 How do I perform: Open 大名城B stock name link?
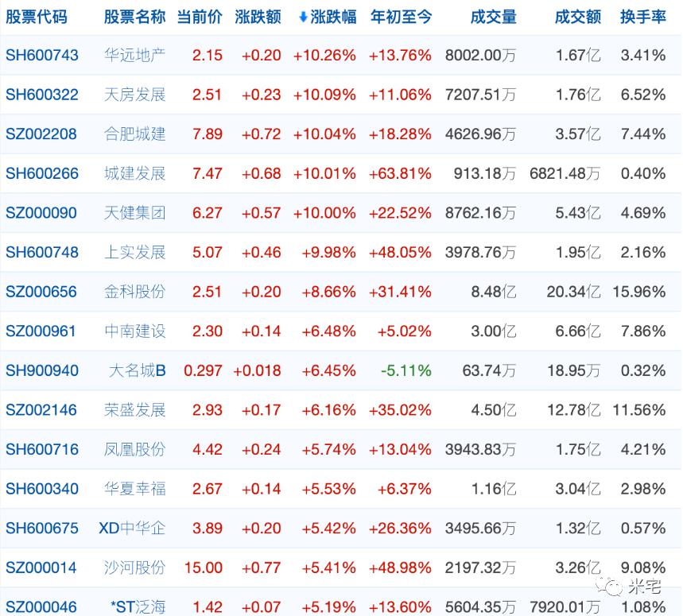[x=138, y=370]
